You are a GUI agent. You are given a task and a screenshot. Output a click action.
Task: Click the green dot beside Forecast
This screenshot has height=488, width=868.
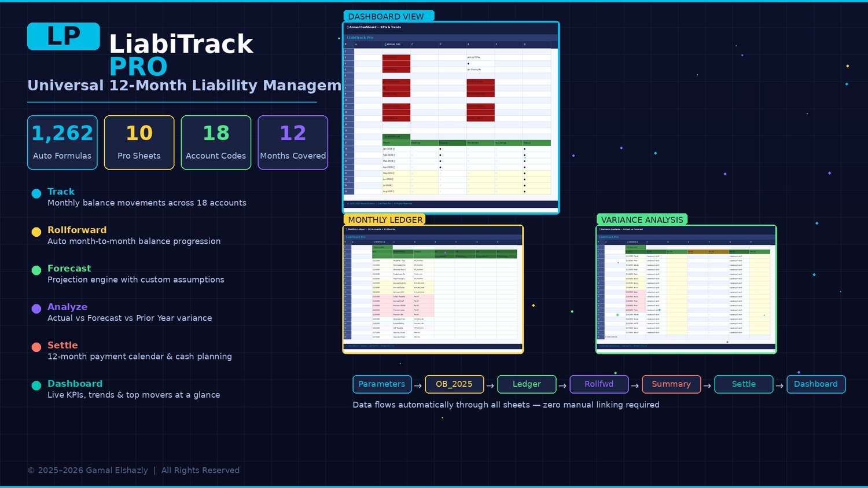pyautogui.click(x=36, y=270)
